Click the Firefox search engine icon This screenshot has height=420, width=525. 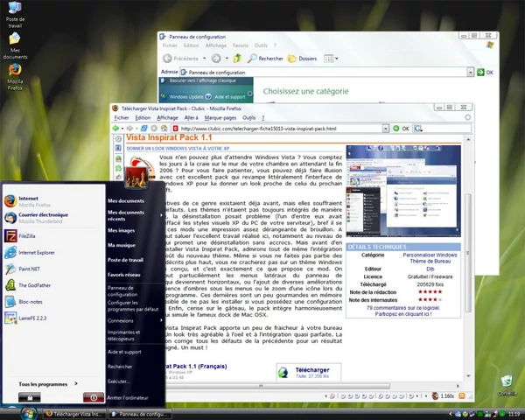tap(417, 129)
